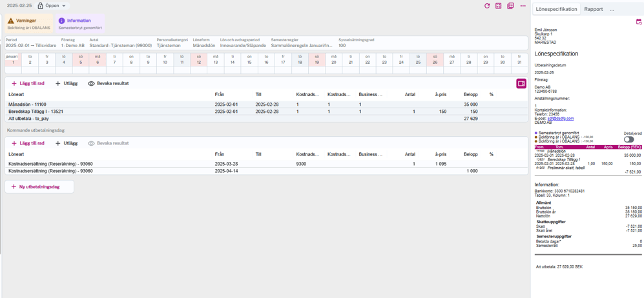The height and width of the screenshot is (298, 644).
Task: Expand the Månadslön - 11100 row
Action: coord(27,104)
